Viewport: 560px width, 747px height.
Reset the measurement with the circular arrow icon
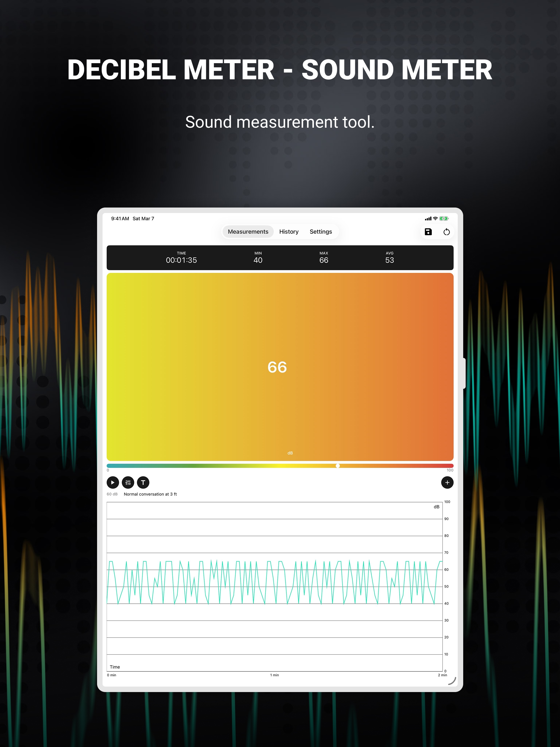point(447,232)
